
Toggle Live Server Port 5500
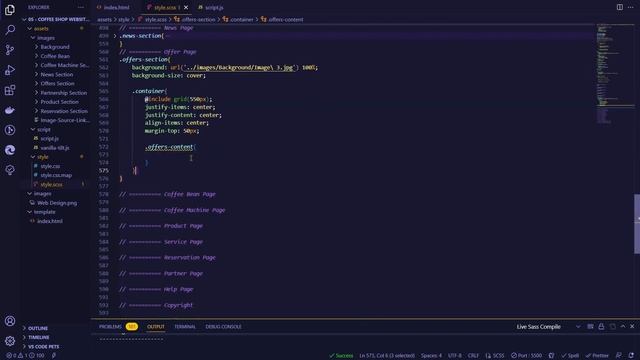tap(527, 356)
